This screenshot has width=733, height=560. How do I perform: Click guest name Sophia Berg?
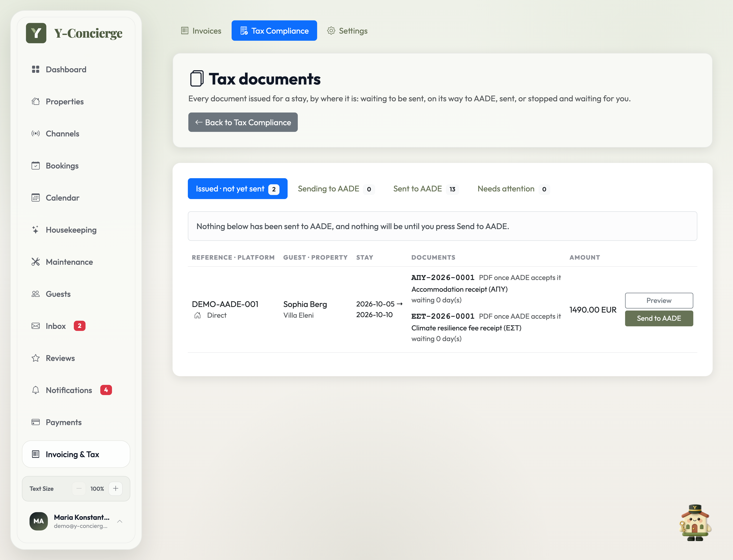point(305,304)
